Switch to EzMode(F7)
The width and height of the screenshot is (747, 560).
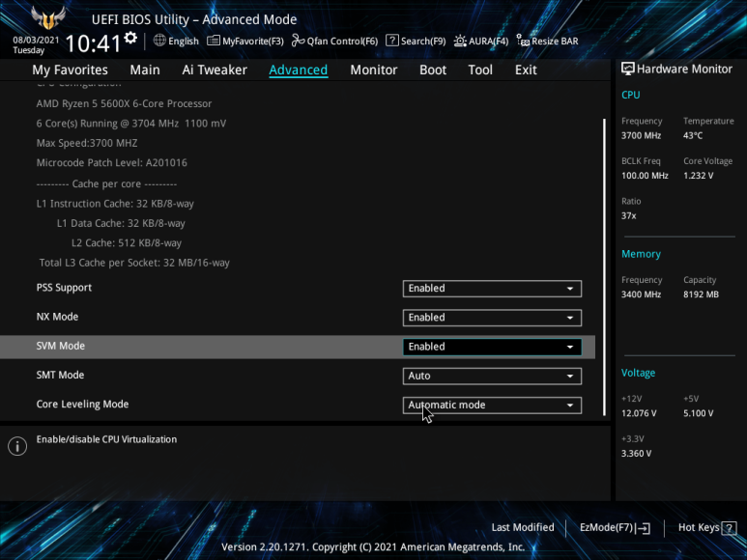(615, 527)
